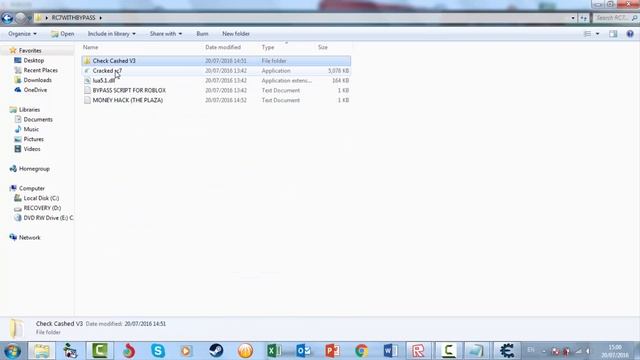Open the media player taskbar icon

187,351
